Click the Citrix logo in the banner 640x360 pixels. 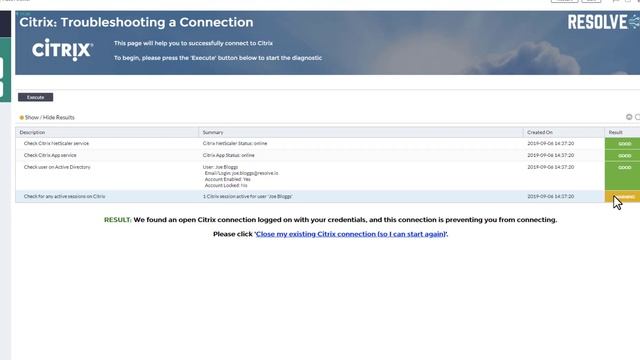point(62,50)
